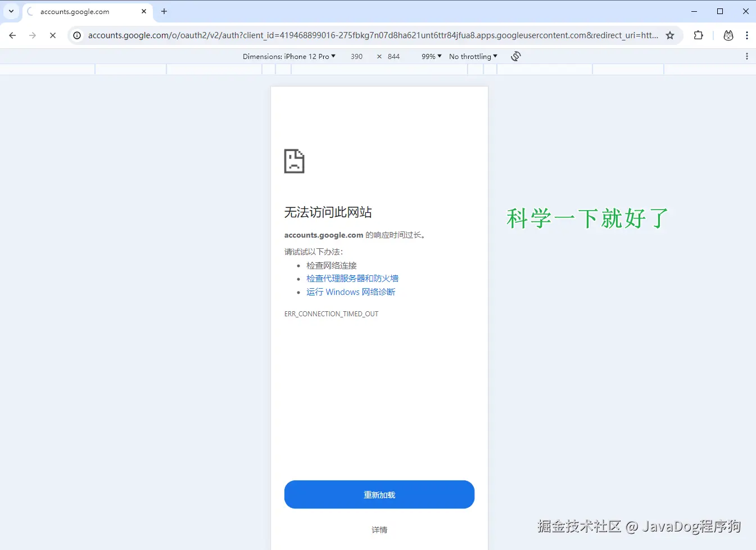Click the ERR_CONNECTION_TIMED_OUT error code text
The width and height of the screenshot is (756, 550).
coord(331,314)
